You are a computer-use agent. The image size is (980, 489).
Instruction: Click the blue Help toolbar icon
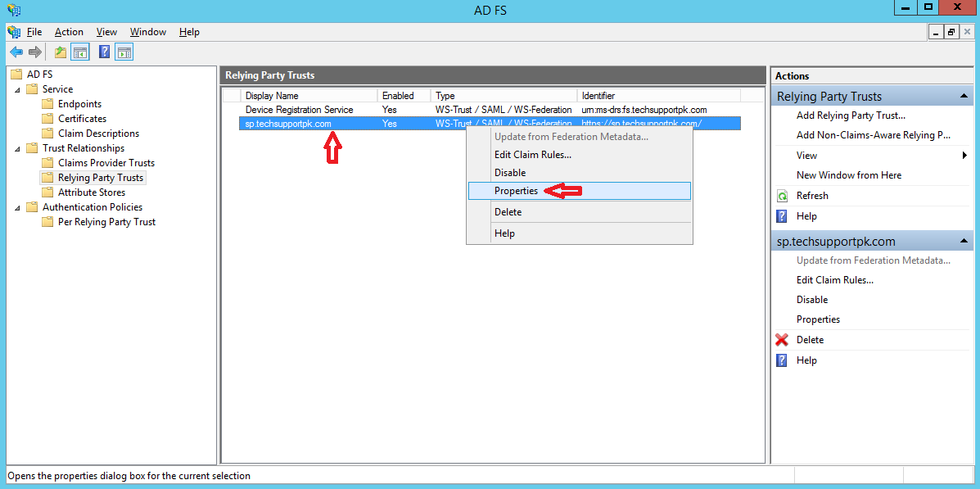tap(105, 52)
